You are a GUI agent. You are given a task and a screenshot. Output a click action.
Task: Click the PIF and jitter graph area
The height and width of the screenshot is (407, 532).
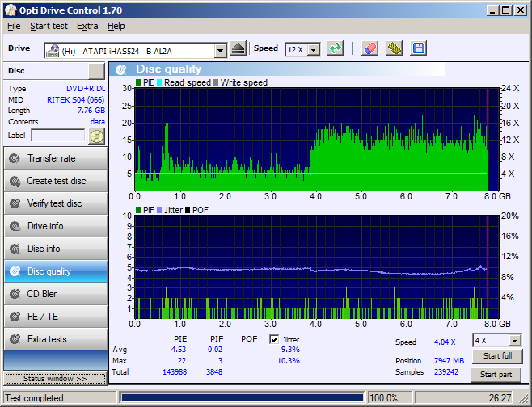click(x=317, y=267)
